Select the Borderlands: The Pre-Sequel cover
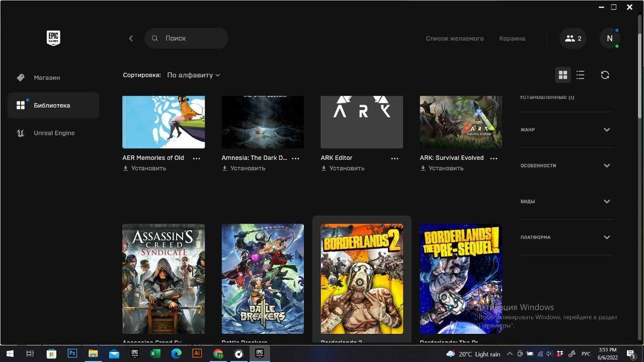The image size is (644, 362). pyautogui.click(x=461, y=279)
